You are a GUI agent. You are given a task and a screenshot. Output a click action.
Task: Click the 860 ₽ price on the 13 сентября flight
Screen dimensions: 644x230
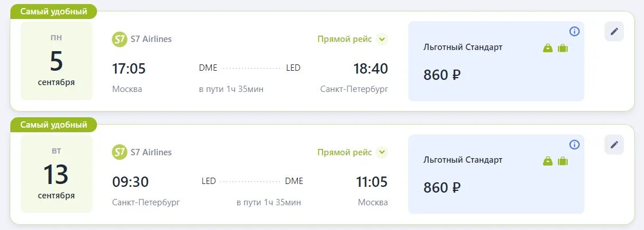442,187
